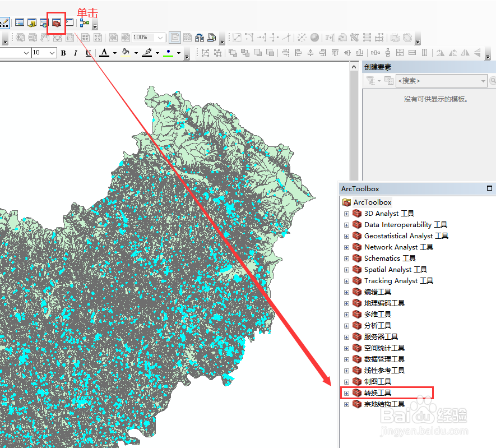Viewport: 496px width, 448px height.
Task: Expand Spatial Analyst 工具 toolbox
Action: point(346,270)
